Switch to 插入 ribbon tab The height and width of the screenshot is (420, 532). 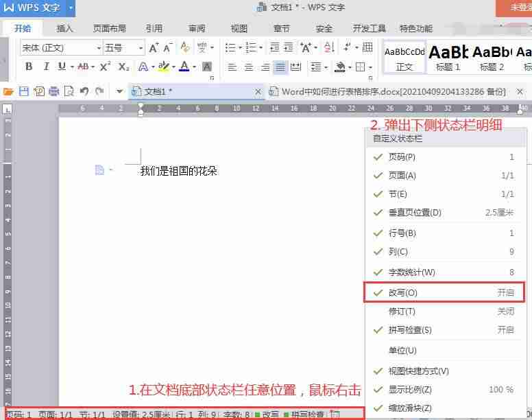[64, 29]
